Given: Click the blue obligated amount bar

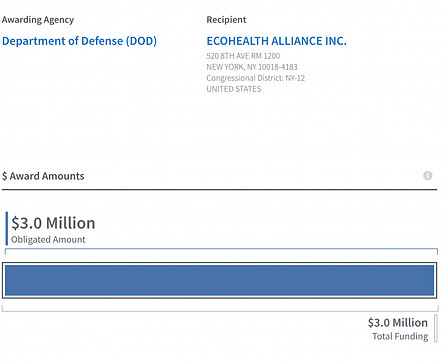Looking at the screenshot, I should pyautogui.click(x=220, y=280).
